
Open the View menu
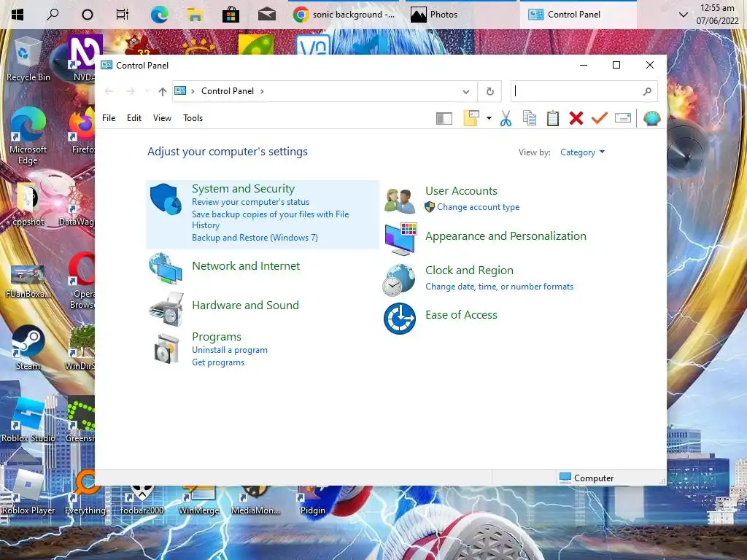[x=162, y=118]
